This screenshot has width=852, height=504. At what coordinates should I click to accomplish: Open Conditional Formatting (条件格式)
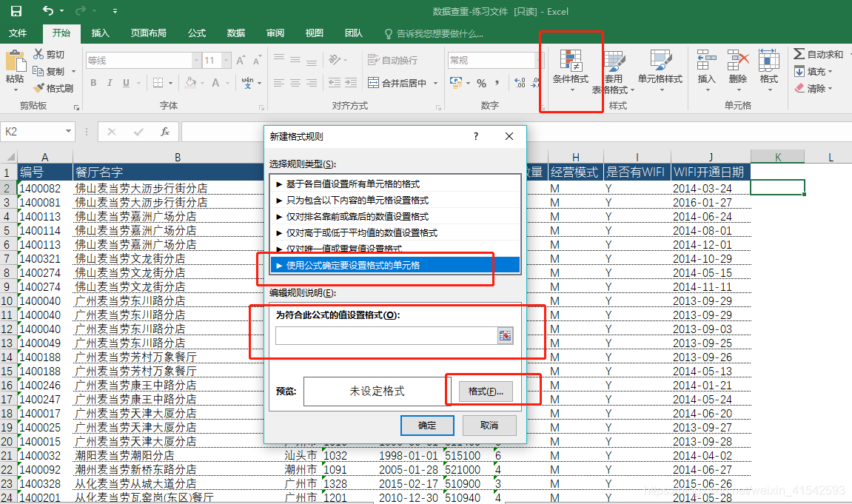click(x=571, y=70)
